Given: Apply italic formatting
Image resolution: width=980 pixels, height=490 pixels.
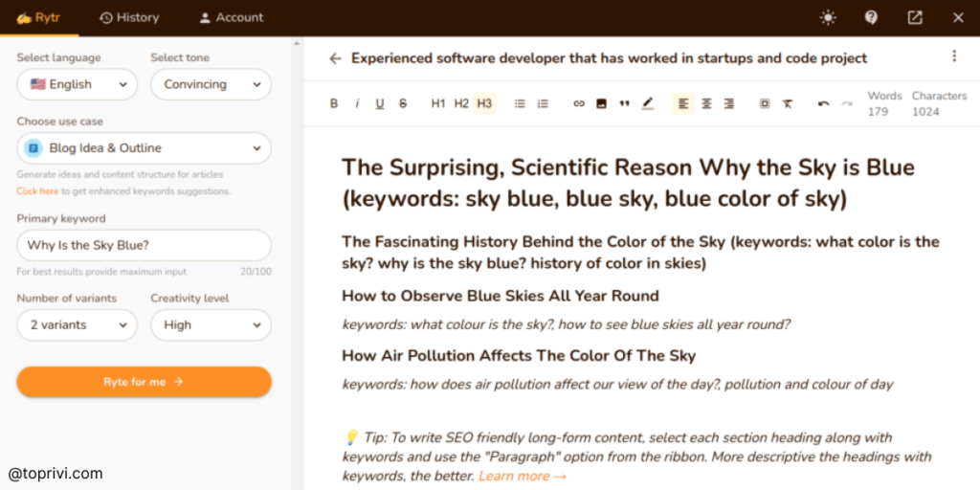Looking at the screenshot, I should pos(357,103).
